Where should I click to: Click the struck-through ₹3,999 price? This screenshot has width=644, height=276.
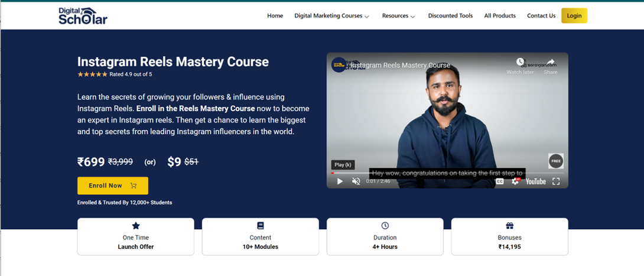coord(121,162)
